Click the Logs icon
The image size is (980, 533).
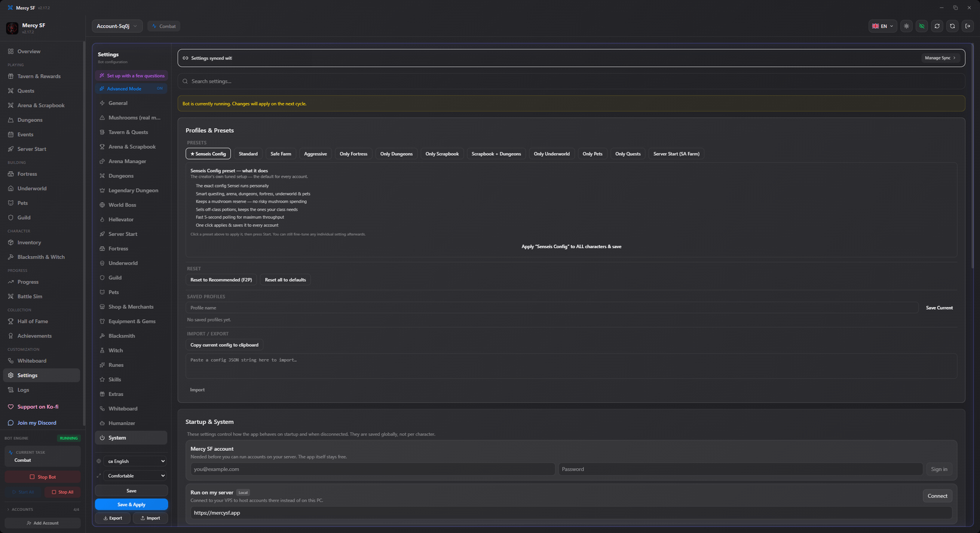click(10, 390)
